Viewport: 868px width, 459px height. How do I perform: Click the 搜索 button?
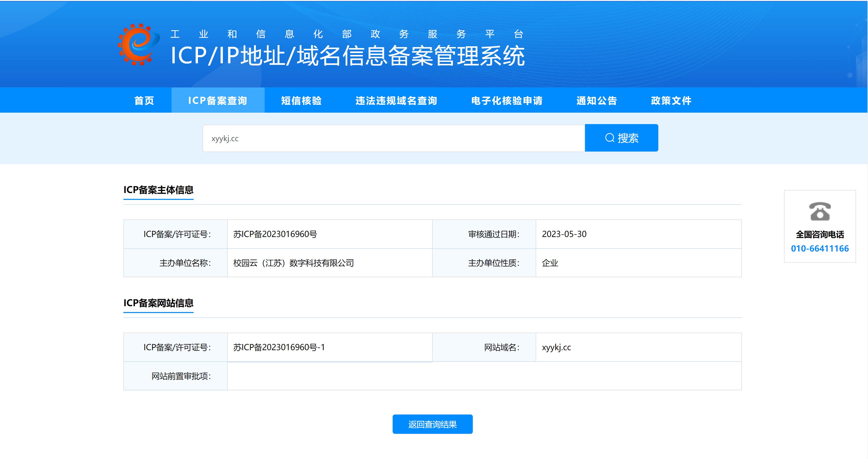pos(621,138)
